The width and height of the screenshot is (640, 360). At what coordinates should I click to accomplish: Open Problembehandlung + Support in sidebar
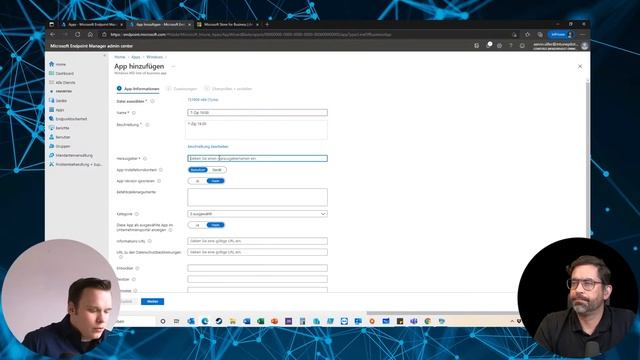click(x=76, y=164)
